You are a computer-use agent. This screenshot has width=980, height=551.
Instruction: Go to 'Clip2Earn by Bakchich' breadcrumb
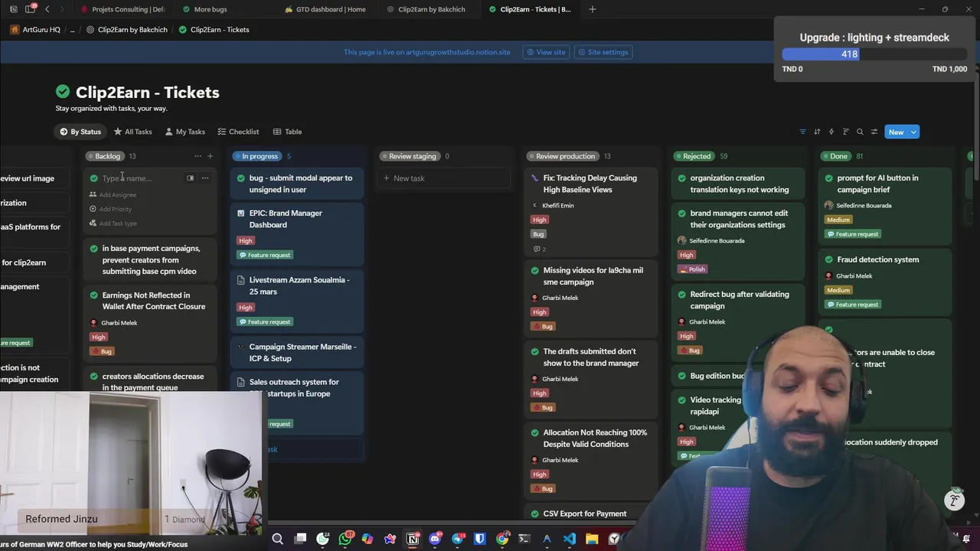tap(126, 30)
